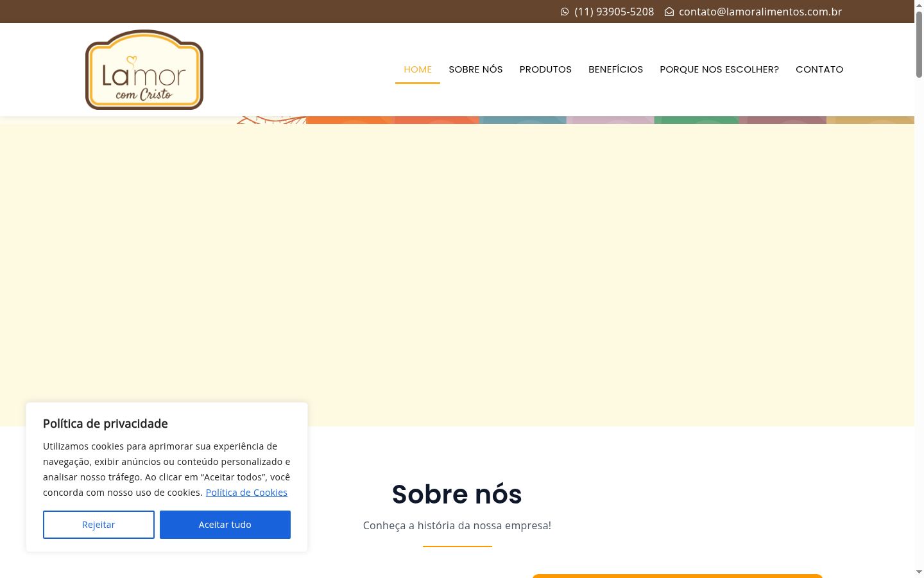Screen dimensions: 924x578
Task: Select BENEFÍCIOS in the navigation
Action: tap(615, 69)
